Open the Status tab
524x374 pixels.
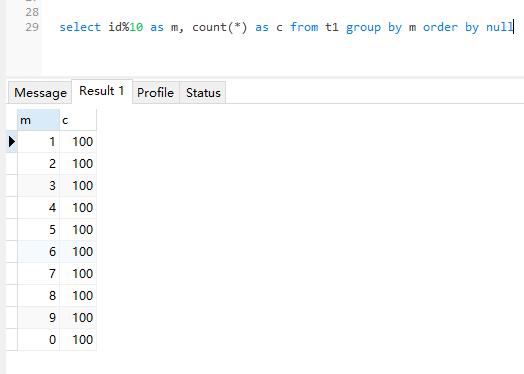(203, 93)
